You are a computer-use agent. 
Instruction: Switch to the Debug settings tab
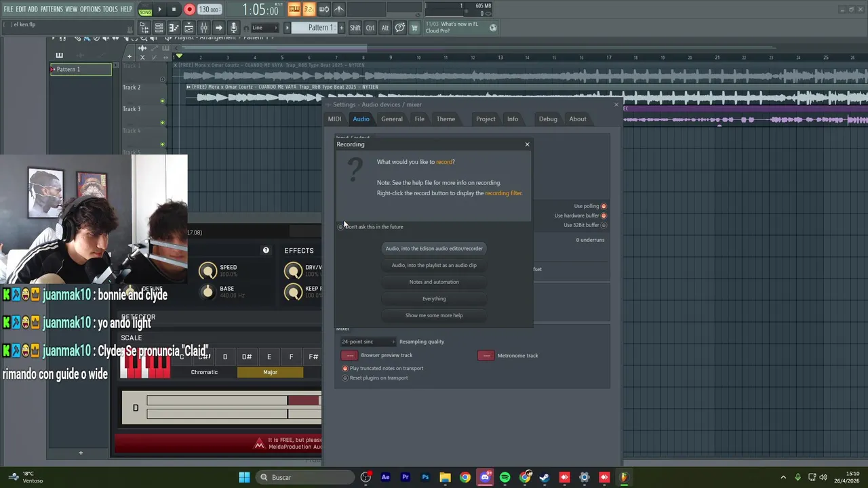[x=548, y=119]
